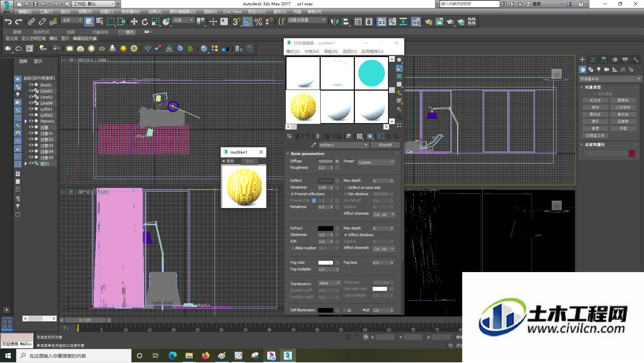
Task: Click the 茶壶 teapot creation button
Action: coord(595,128)
